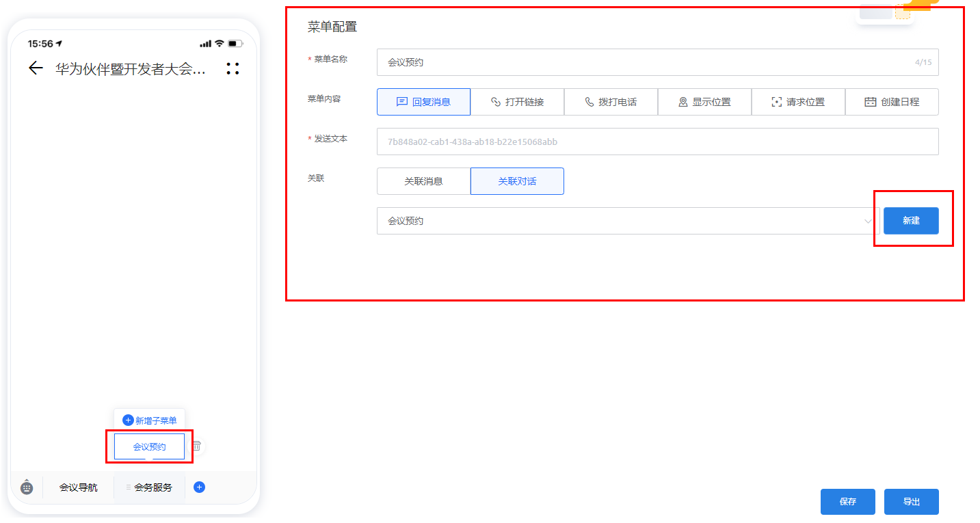
Task: Click the 导出 button
Action: (912, 502)
